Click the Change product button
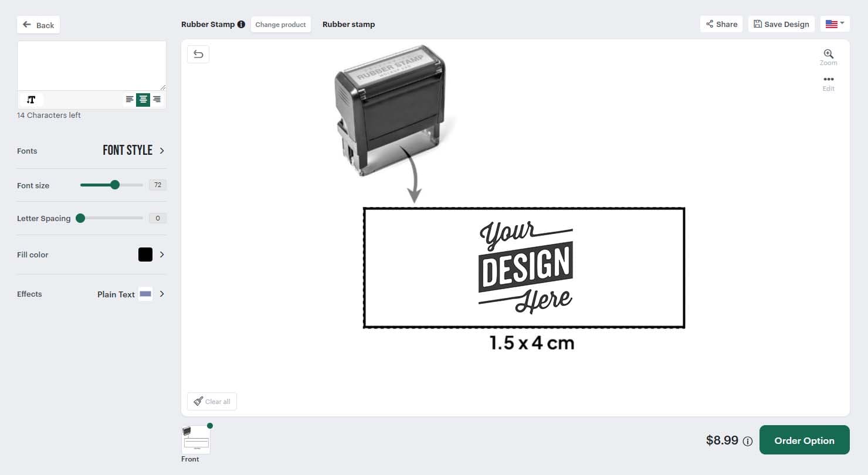Image resolution: width=868 pixels, height=475 pixels. pos(280,25)
